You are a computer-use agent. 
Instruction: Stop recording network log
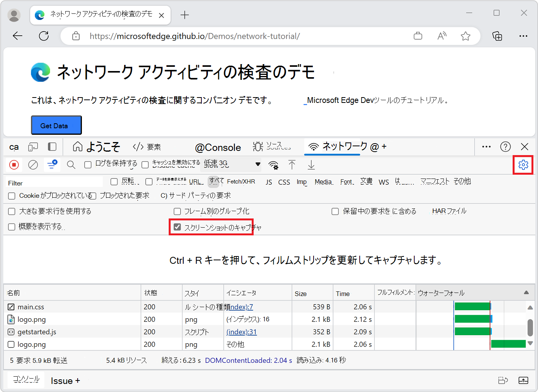[14, 165]
